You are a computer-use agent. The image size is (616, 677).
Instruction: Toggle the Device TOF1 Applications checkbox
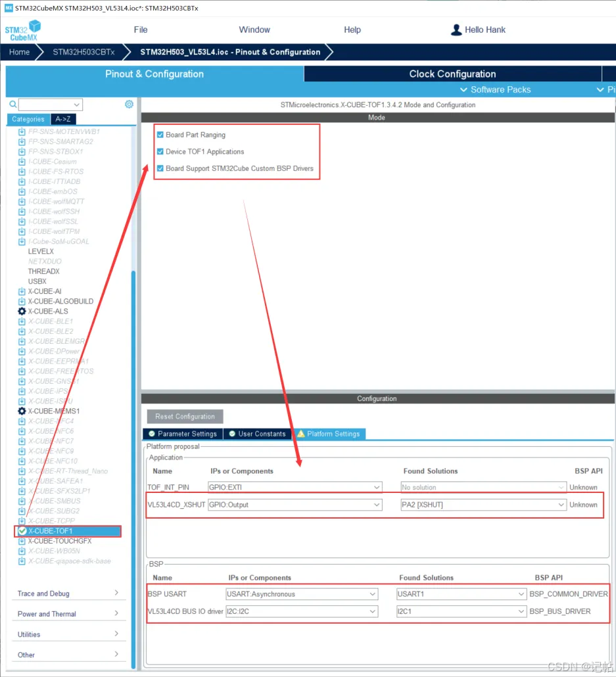[160, 152]
